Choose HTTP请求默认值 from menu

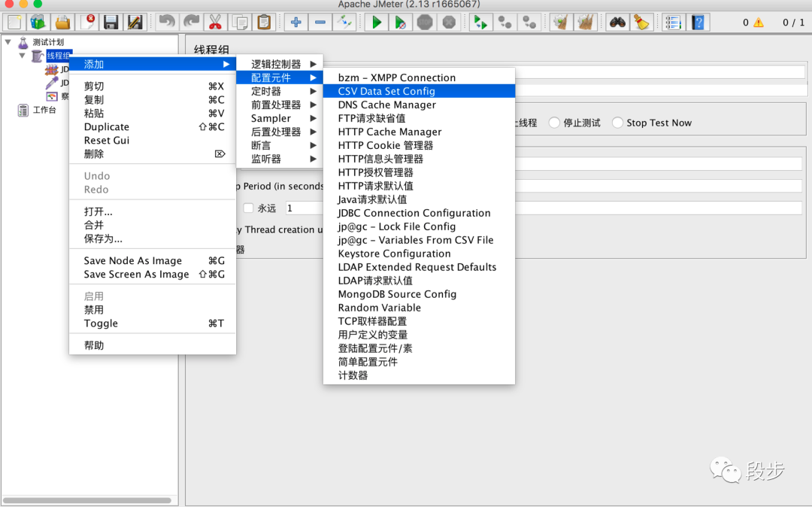pos(419,186)
